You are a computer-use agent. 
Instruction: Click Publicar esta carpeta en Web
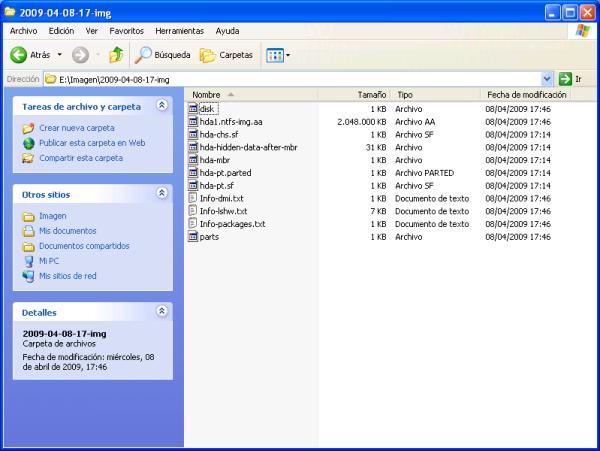click(x=92, y=143)
